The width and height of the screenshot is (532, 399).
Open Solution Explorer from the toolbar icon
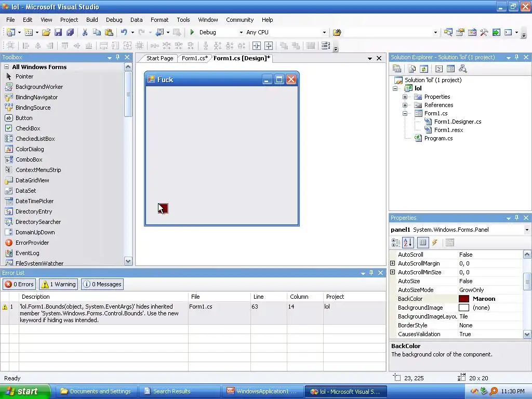[448, 32]
